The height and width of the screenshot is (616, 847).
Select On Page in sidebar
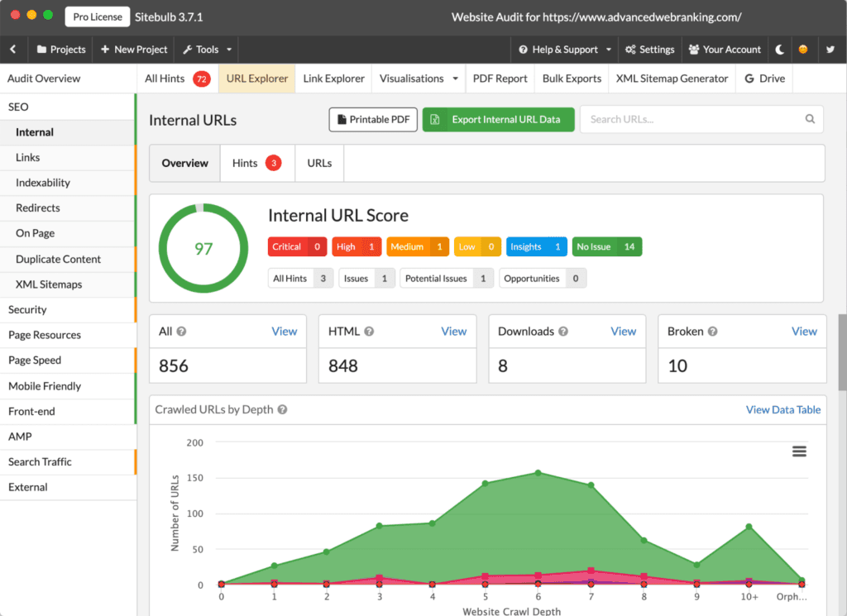(x=68, y=234)
